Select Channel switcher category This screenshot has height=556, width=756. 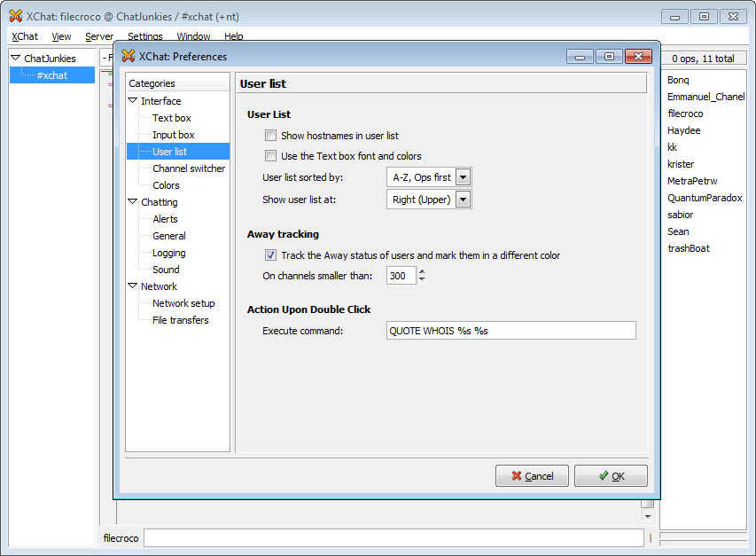pyautogui.click(x=189, y=168)
